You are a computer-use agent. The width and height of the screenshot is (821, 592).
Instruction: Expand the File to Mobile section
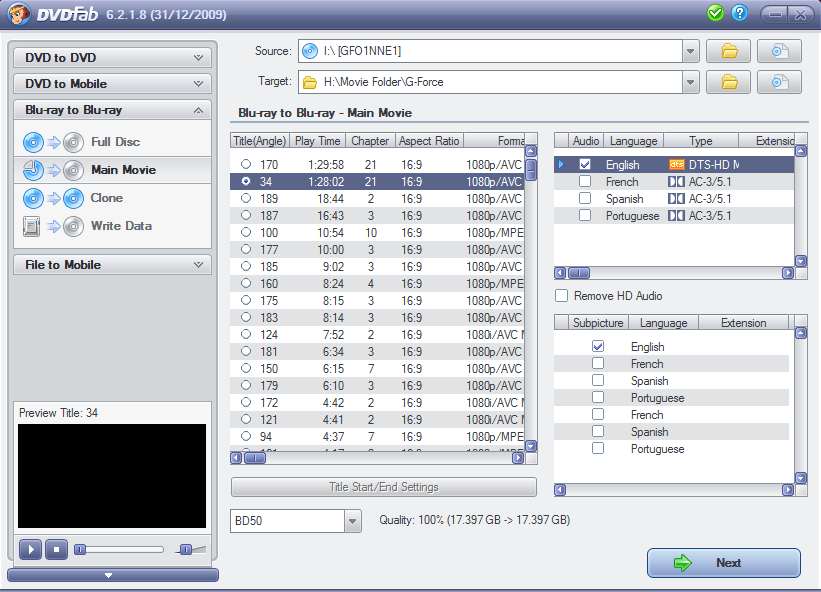click(x=112, y=265)
